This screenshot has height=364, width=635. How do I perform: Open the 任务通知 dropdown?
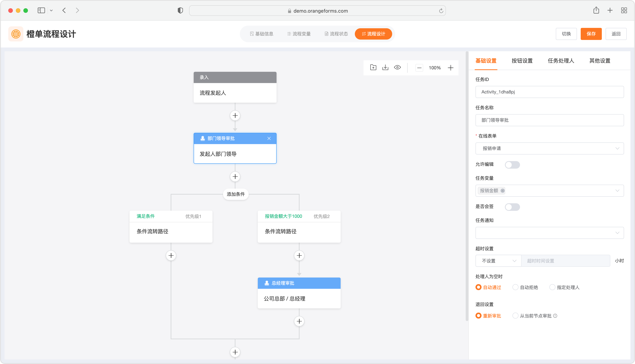coord(549,233)
